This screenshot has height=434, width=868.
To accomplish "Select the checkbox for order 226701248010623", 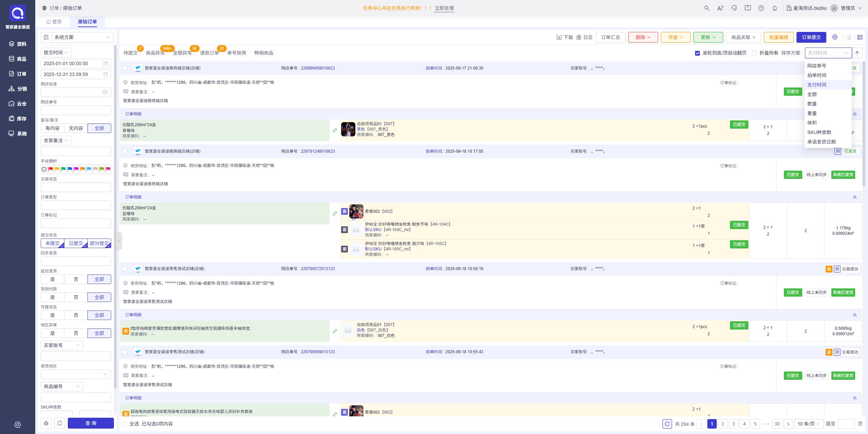I will coord(125,151).
